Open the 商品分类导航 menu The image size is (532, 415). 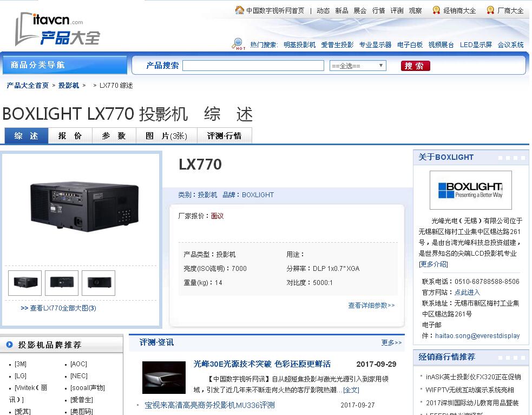pos(65,65)
